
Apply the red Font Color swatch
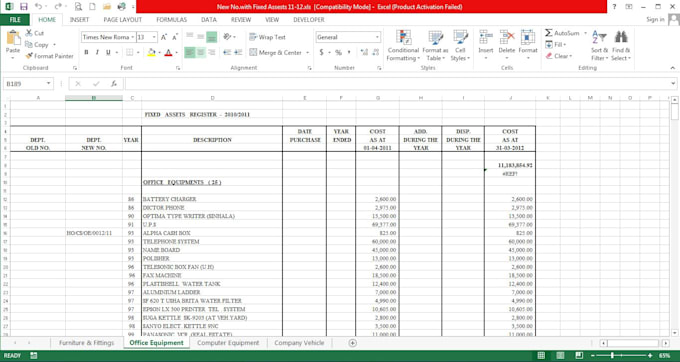click(169, 52)
